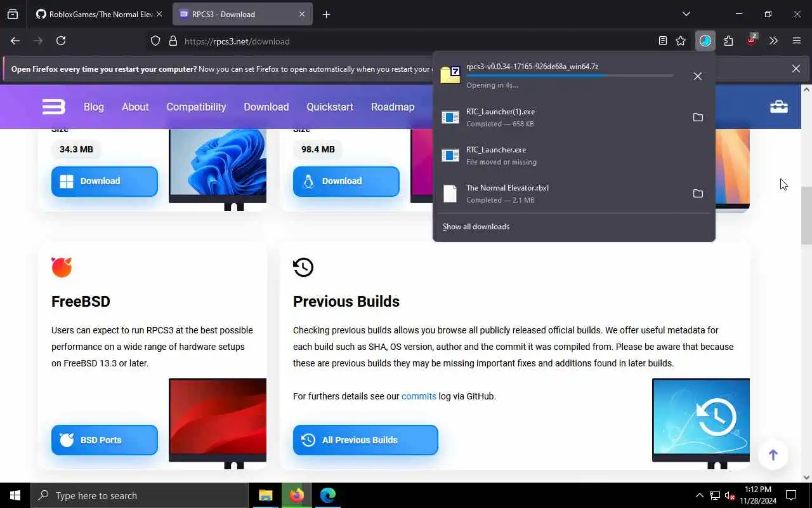Image resolution: width=812 pixels, height=508 pixels.
Task: Open the extensions puzzle icon
Action: pos(728,41)
